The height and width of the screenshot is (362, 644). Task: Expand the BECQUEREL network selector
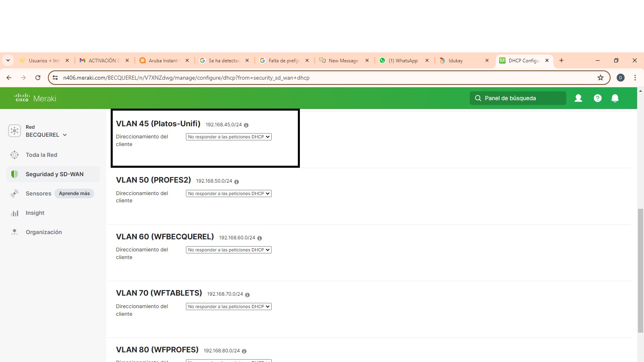[x=46, y=135]
